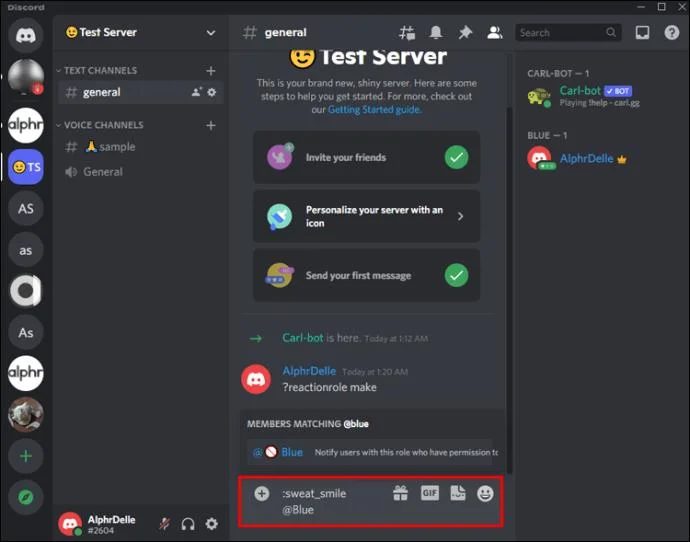The height and width of the screenshot is (542, 690).
Task: Open the sticker picker
Action: (458, 493)
